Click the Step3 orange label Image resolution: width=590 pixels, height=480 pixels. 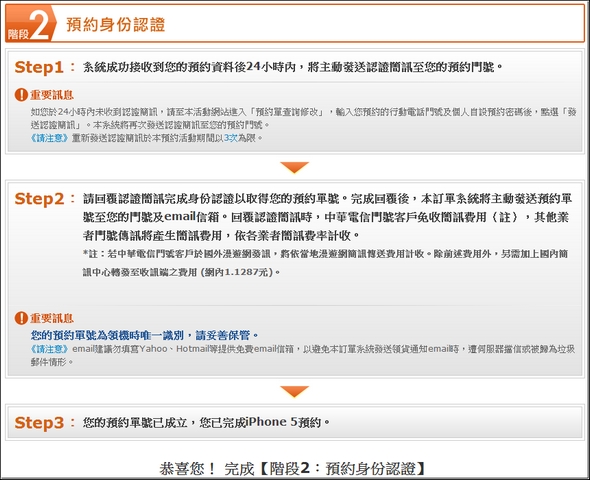click(39, 423)
